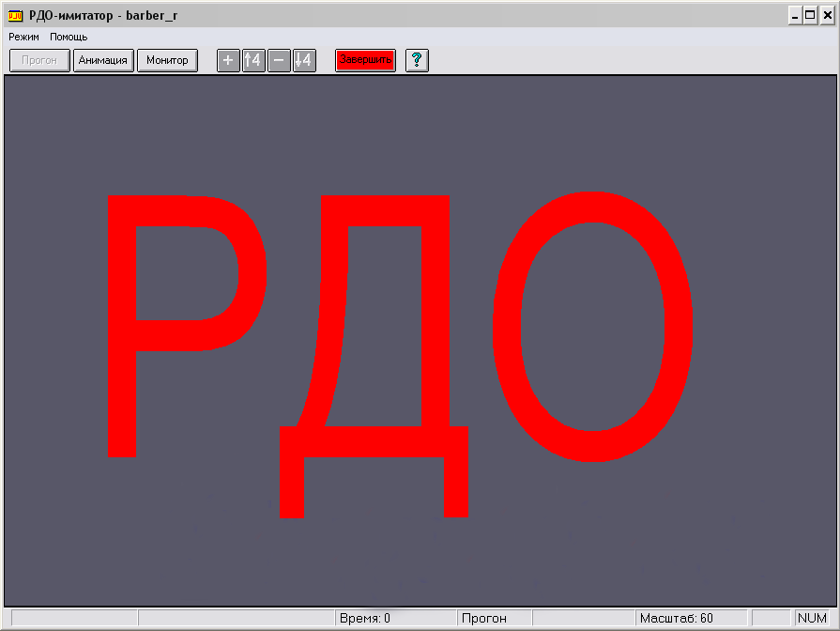Click the down-arrow 4 toolbar icon
The width and height of the screenshot is (840, 631).
click(304, 60)
